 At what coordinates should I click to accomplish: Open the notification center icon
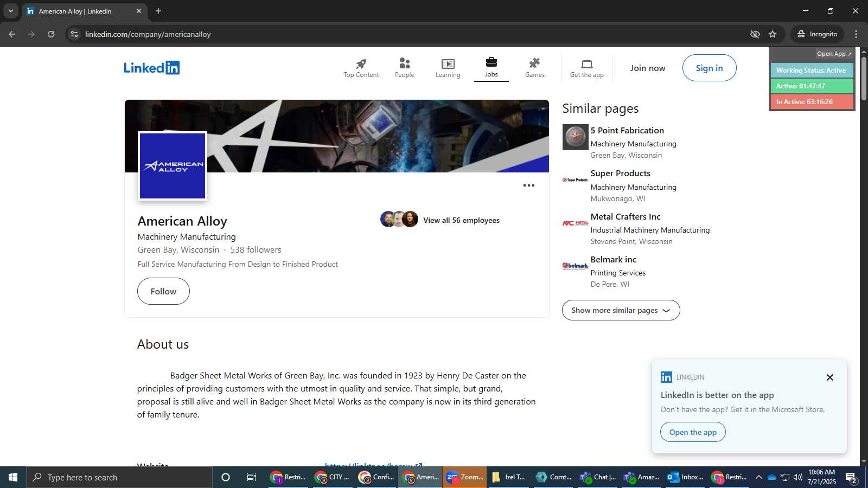coord(851,478)
